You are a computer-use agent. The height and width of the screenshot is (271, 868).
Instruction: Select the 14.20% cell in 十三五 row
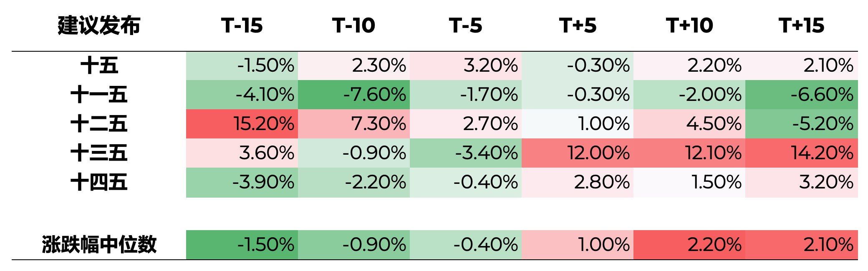click(801, 153)
